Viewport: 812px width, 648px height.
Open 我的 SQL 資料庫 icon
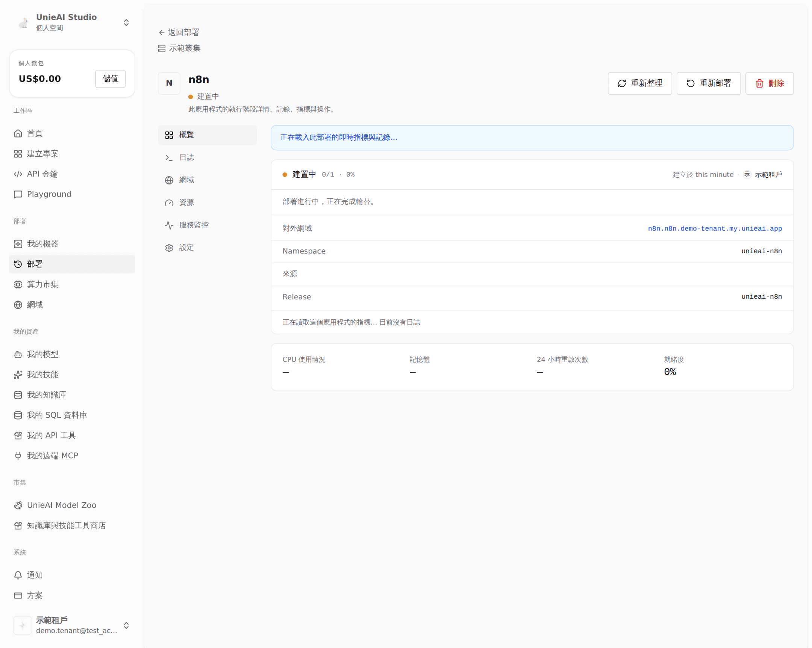(x=18, y=415)
